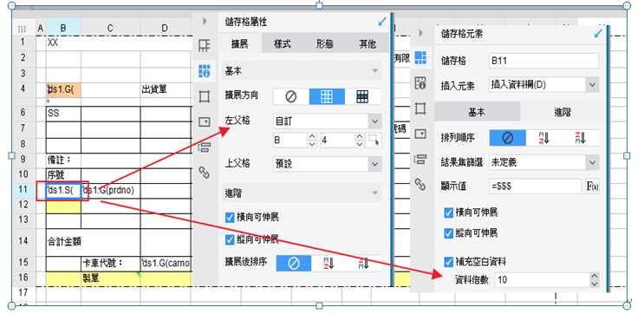Set 排列順序 to descending Z-A
644x314 pixels.
pos(581,138)
